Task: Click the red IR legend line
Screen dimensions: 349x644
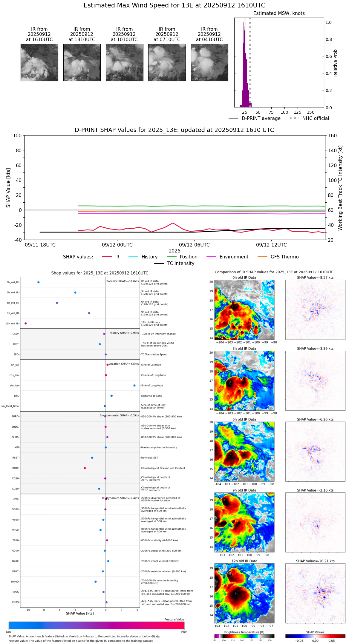Action: (x=107, y=257)
